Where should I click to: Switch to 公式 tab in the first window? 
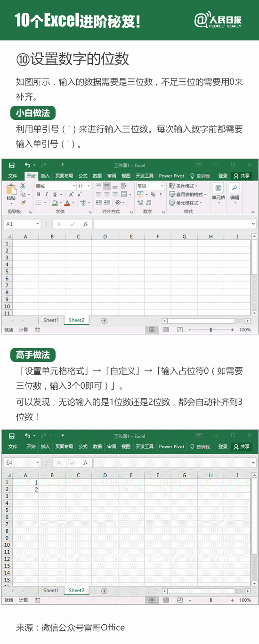(x=83, y=176)
